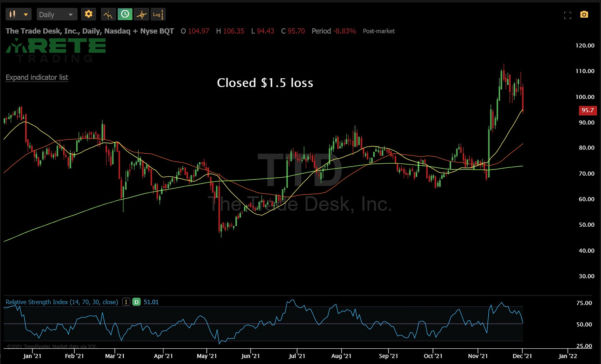Click the Nov '21 time axis label

[478, 356]
